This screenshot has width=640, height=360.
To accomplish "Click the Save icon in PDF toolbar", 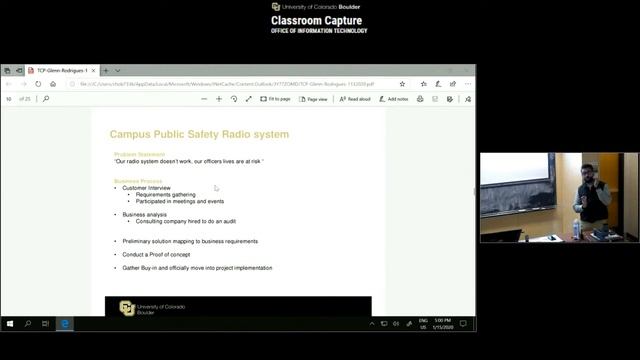I will coord(435,99).
